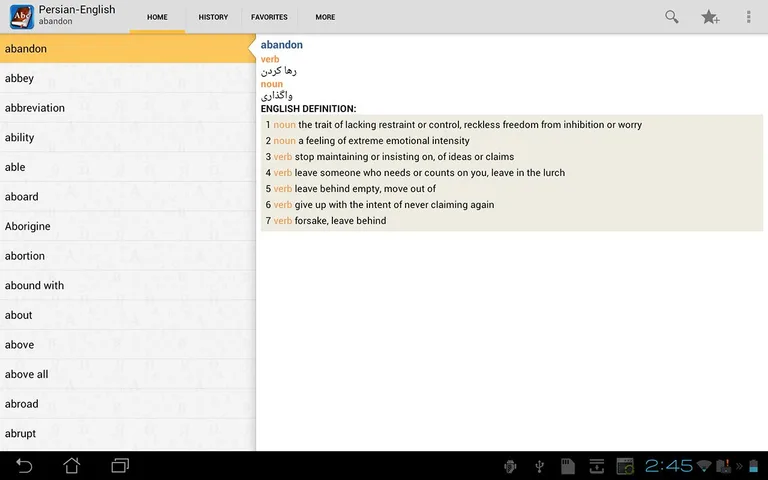The image size is (768, 480).
Task: Select the word 'about' in list
Action: click(x=128, y=315)
